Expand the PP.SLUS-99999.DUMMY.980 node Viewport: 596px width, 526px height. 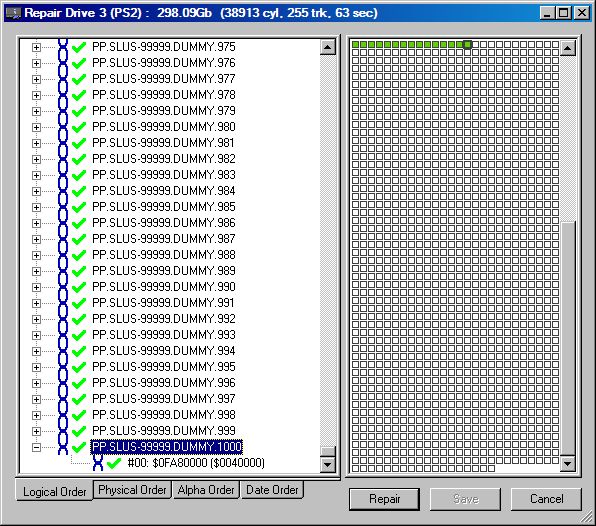click(x=36, y=127)
